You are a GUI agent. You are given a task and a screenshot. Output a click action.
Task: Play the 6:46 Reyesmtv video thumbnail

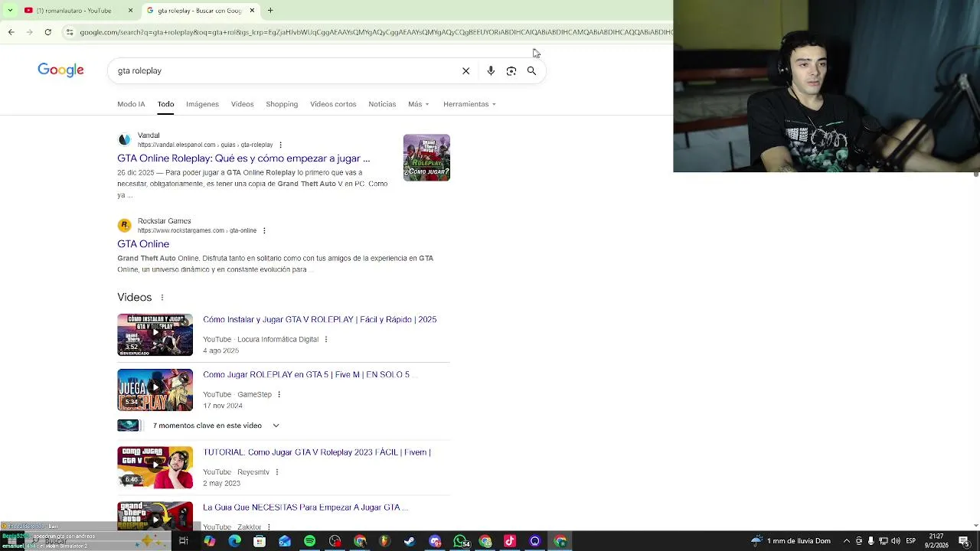pyautogui.click(x=155, y=468)
